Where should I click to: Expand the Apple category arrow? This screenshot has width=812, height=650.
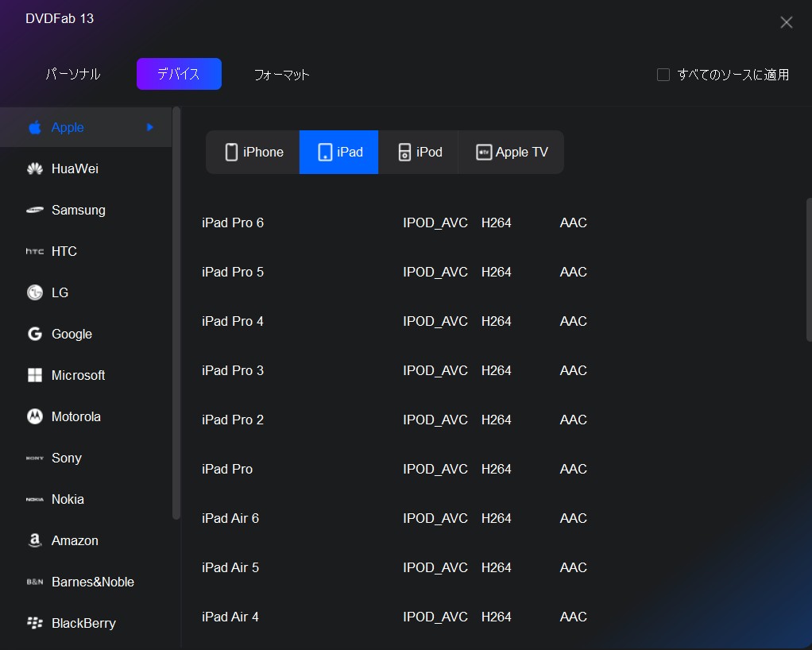tap(149, 127)
